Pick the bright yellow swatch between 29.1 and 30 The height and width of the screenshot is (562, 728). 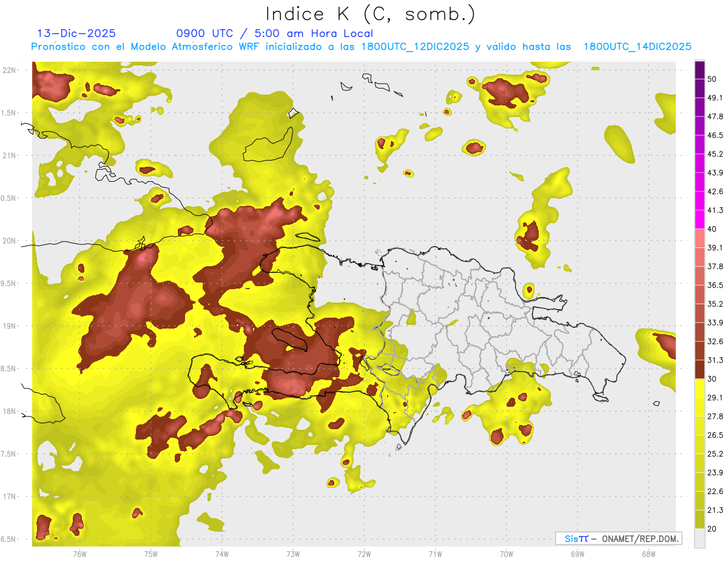(699, 388)
